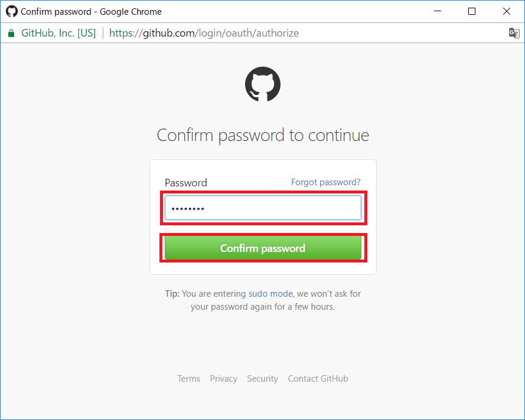
Task: Click the Contact GitHub footer link
Action: 318,379
